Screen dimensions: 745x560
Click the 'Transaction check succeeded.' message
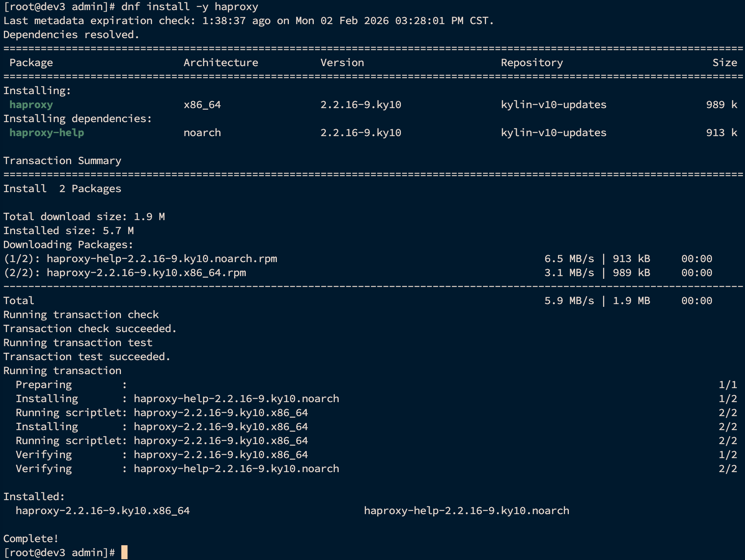click(x=90, y=329)
